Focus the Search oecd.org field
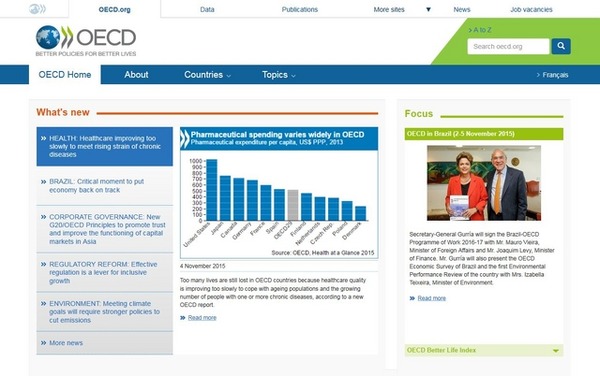Viewport: 600px width, 376px height. (508, 46)
